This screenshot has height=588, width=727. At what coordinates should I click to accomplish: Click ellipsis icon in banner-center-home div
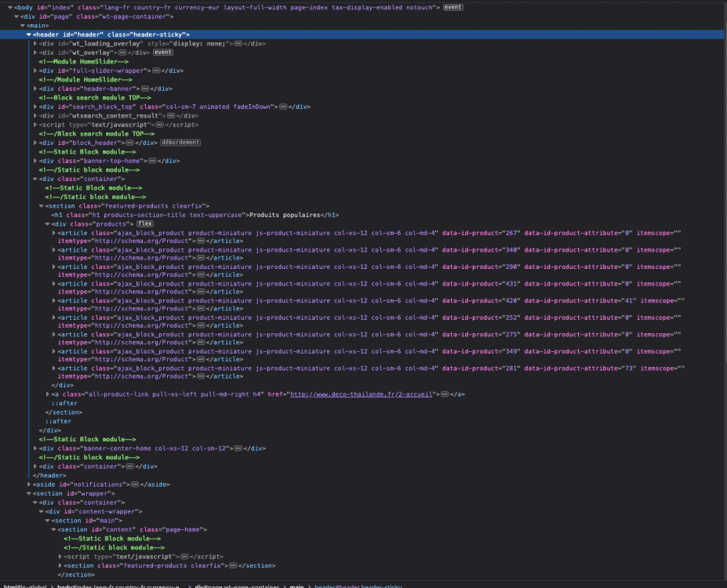click(x=238, y=448)
